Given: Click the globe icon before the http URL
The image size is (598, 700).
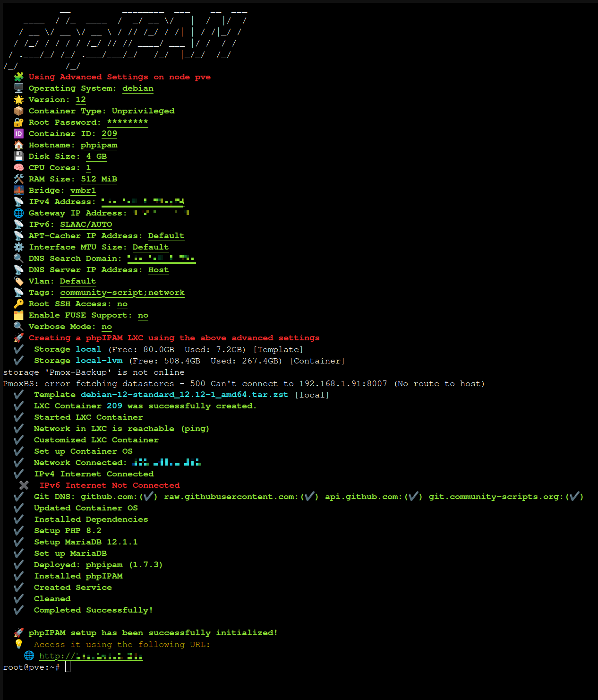Looking at the screenshot, I should point(29,656).
